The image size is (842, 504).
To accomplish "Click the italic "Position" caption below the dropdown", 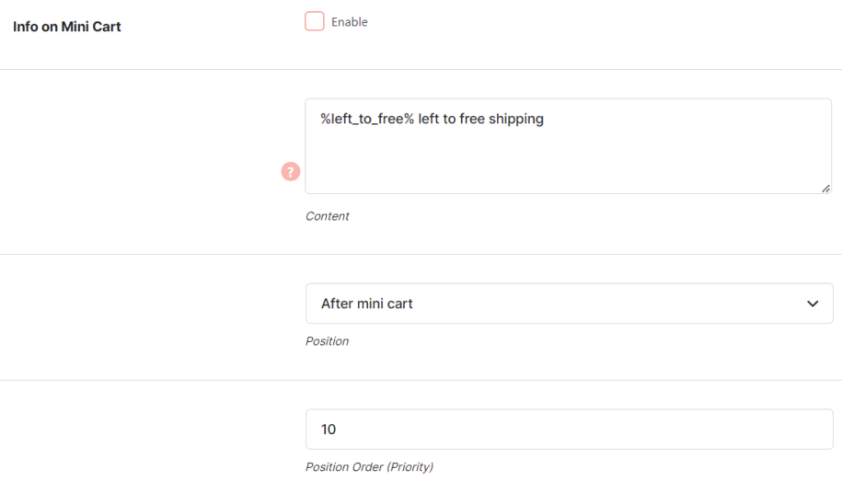I will click(327, 341).
